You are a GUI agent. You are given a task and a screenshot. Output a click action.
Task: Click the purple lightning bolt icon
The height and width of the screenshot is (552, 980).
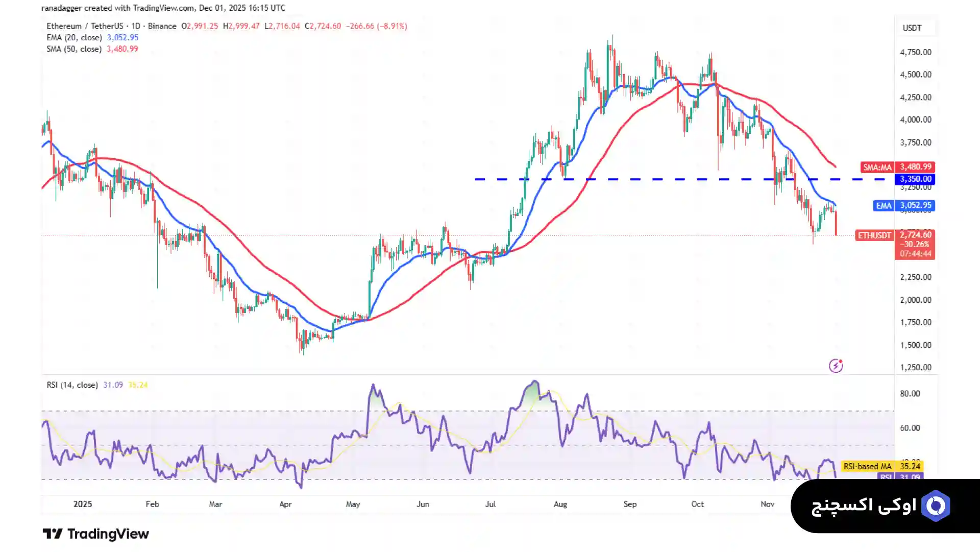click(x=836, y=366)
